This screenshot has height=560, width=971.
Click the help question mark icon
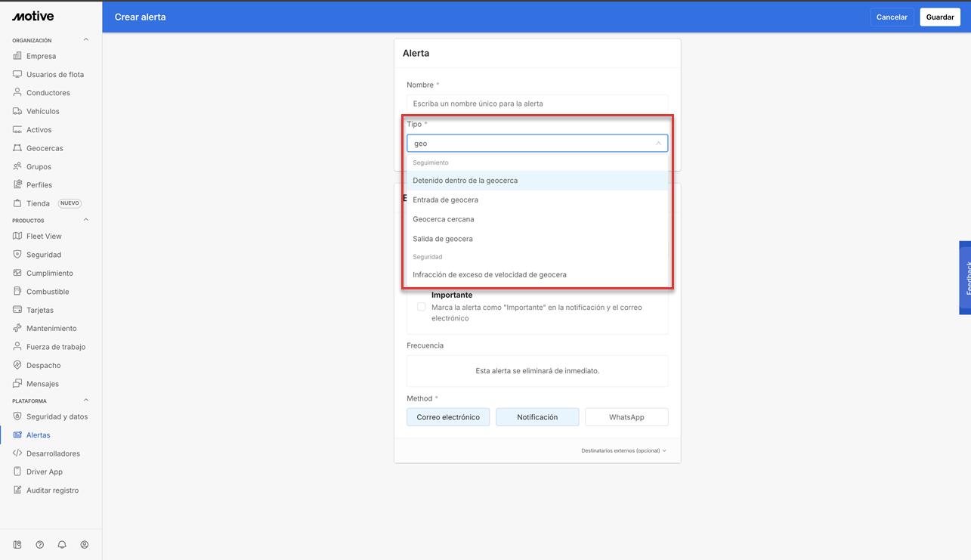tap(40, 545)
